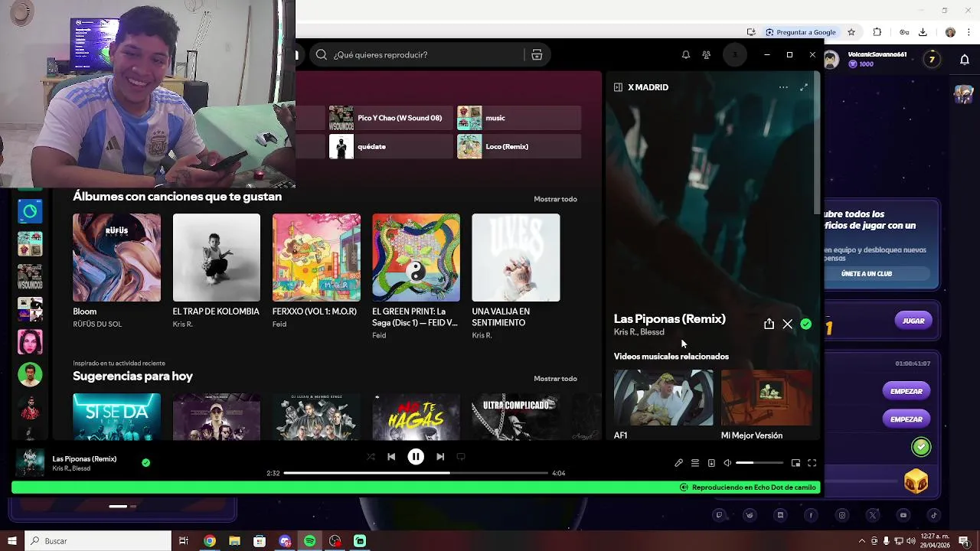Viewport: 980px width, 551px height.
Task: Open the music playlist shortcut tile
Action: coord(518,118)
